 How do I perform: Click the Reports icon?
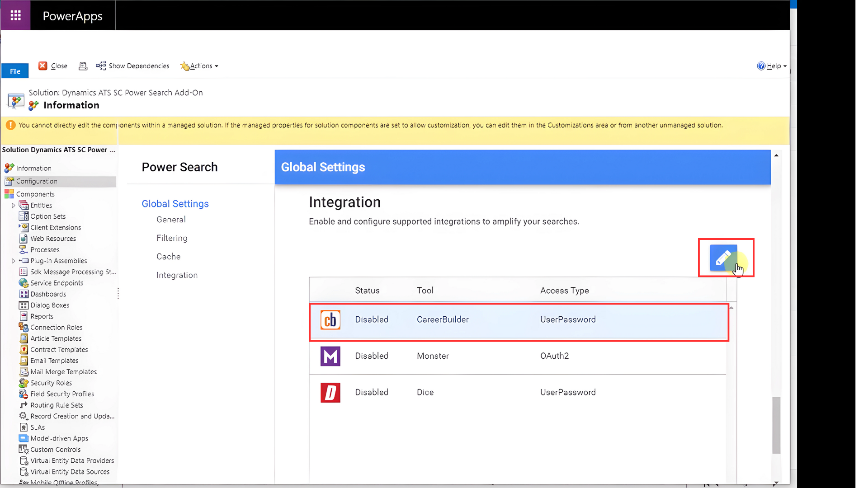24,316
